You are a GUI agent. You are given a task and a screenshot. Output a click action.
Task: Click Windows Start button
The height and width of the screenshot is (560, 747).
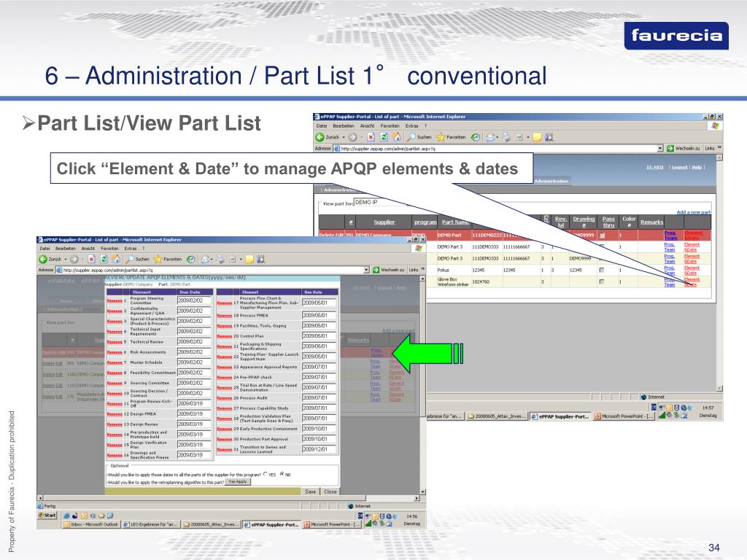pyautogui.click(x=47, y=516)
